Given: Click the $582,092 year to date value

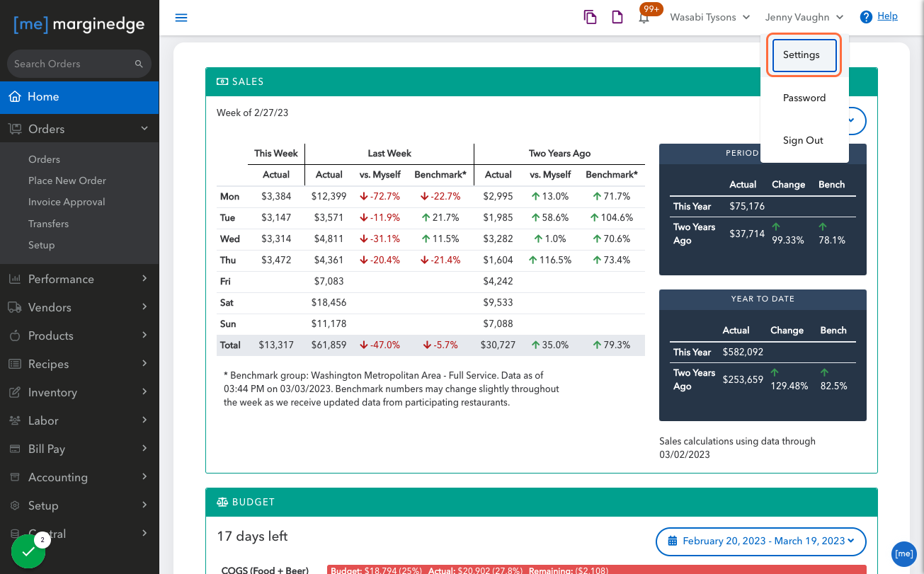Looking at the screenshot, I should [x=743, y=352].
